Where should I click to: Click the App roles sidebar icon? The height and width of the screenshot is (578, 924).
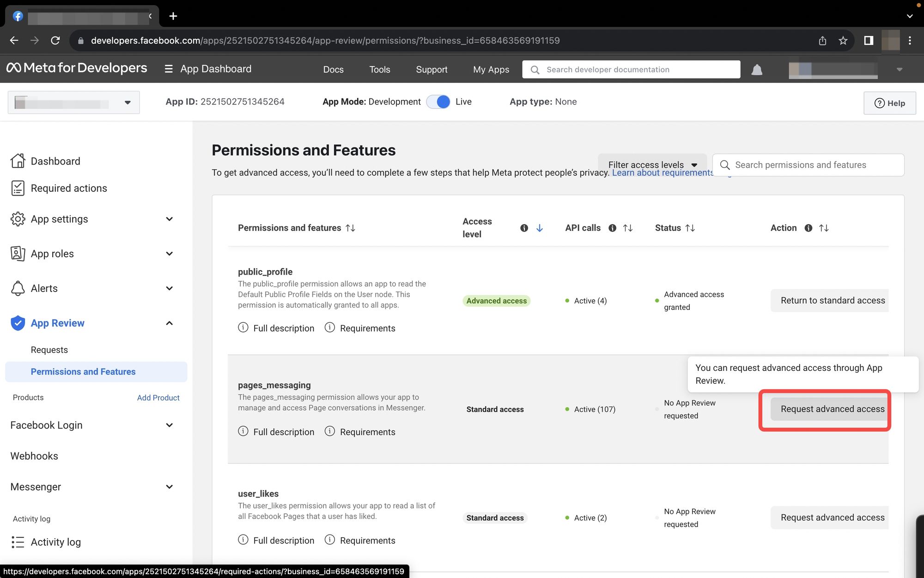[17, 254]
